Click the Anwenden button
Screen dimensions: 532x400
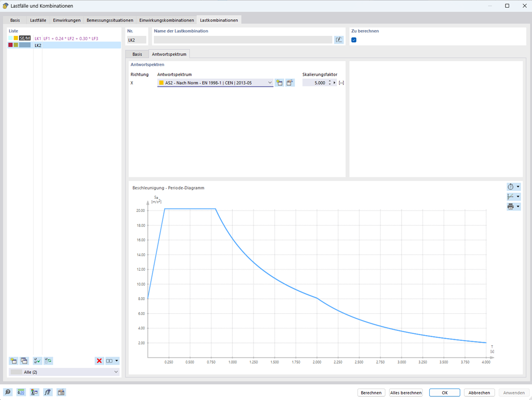pos(514,393)
